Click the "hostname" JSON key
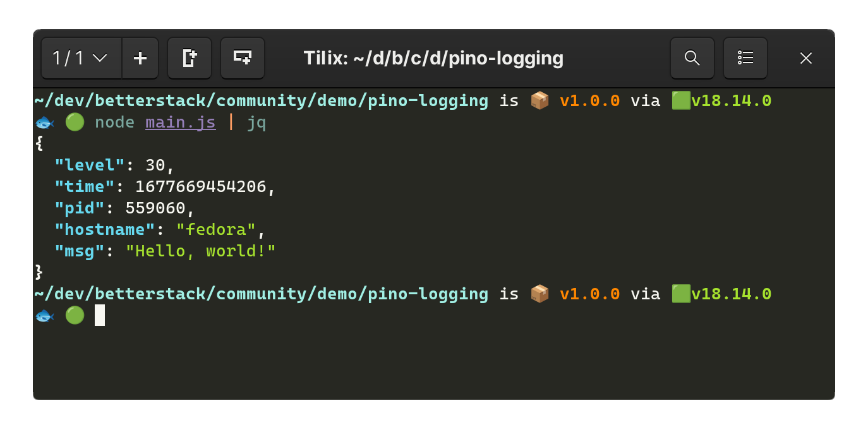 pos(105,229)
